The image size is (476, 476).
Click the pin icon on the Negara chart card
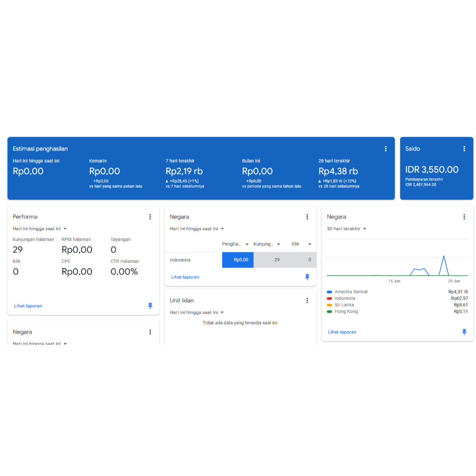click(463, 332)
